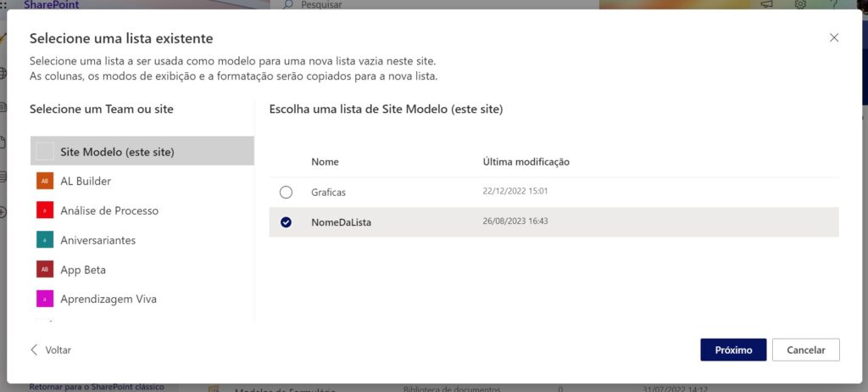
Task: Click the red Análise de Processo icon
Action: [x=45, y=210]
